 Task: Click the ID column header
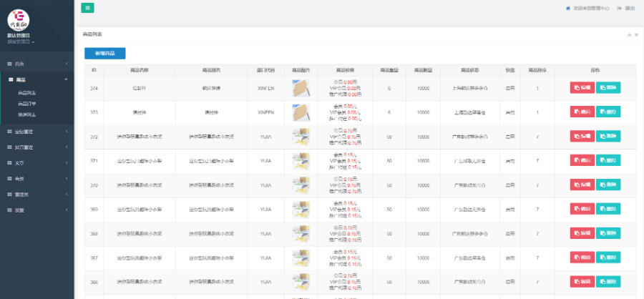click(x=94, y=70)
